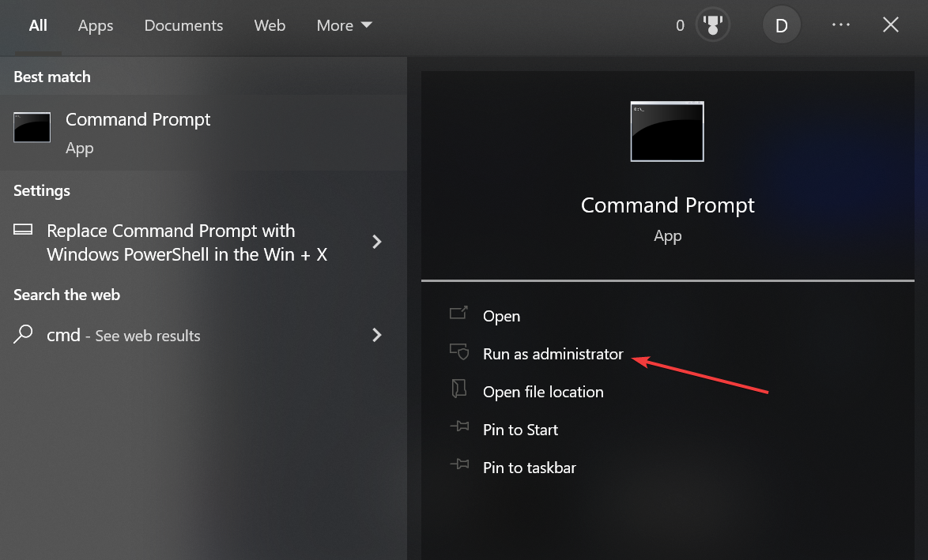
Task: Expand the More filter dropdown
Action: pyautogui.click(x=344, y=25)
